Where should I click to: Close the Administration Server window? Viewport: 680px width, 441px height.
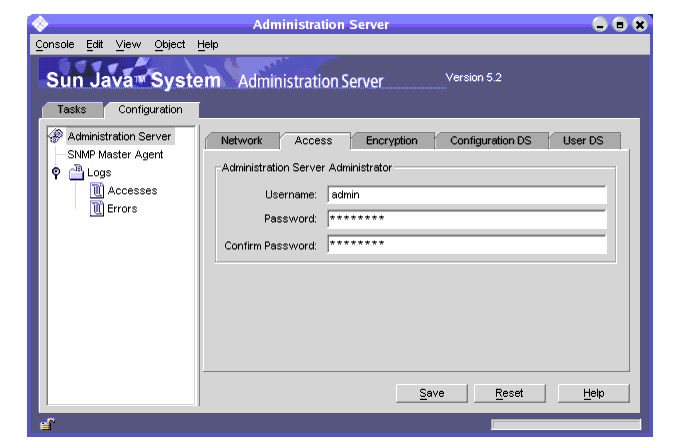click(x=640, y=24)
